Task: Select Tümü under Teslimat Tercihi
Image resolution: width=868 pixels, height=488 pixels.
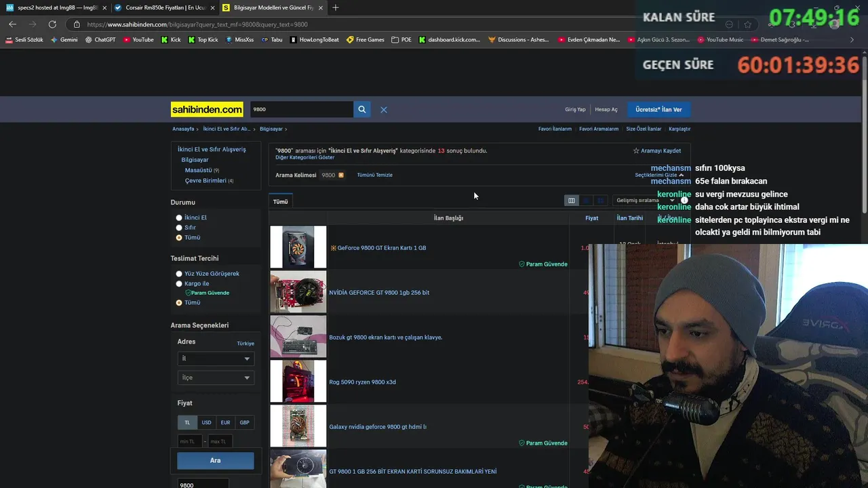Action: 179,303
